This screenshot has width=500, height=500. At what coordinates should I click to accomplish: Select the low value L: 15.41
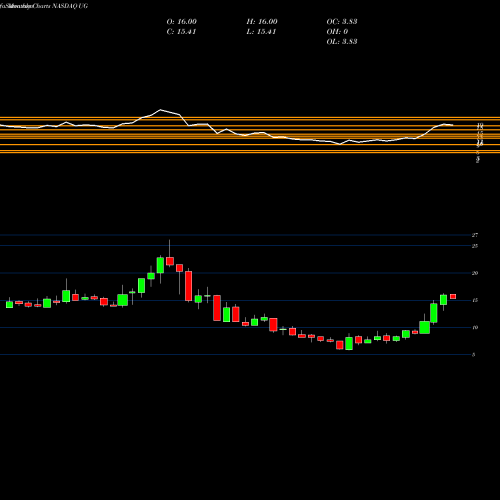[x=261, y=32]
